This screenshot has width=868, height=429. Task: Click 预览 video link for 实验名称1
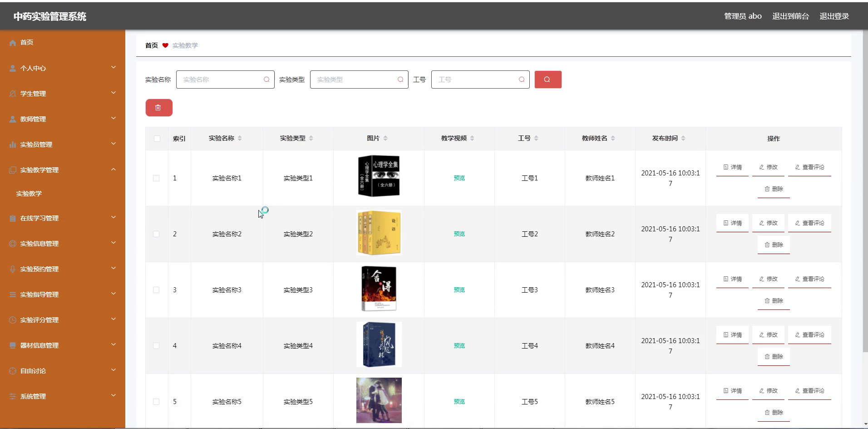click(x=459, y=178)
